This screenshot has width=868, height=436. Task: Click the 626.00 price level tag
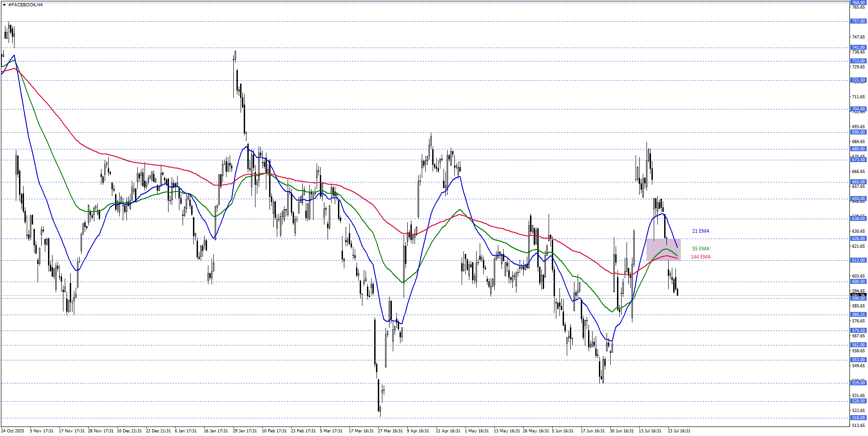point(858,239)
